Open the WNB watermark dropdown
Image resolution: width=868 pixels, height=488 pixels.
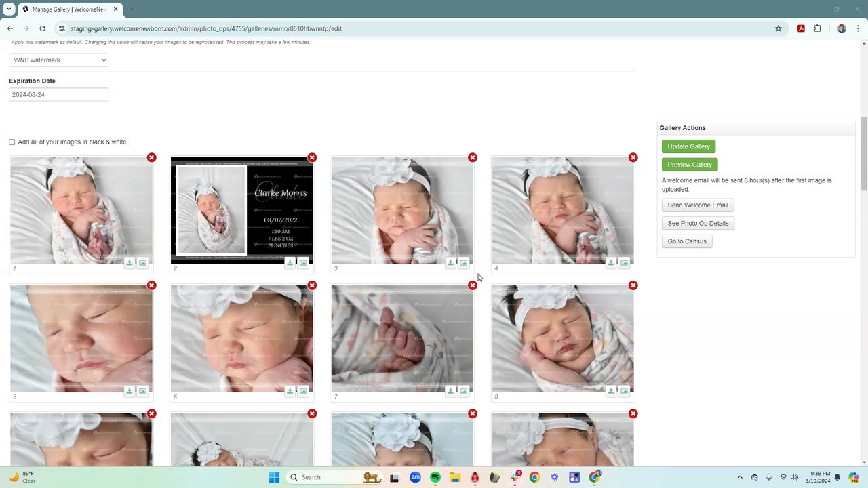click(x=58, y=60)
